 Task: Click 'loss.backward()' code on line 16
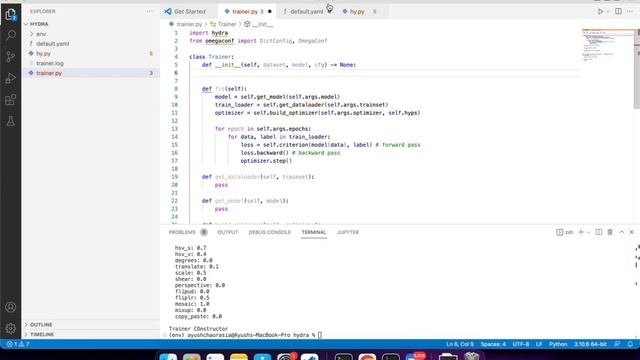pos(264,153)
